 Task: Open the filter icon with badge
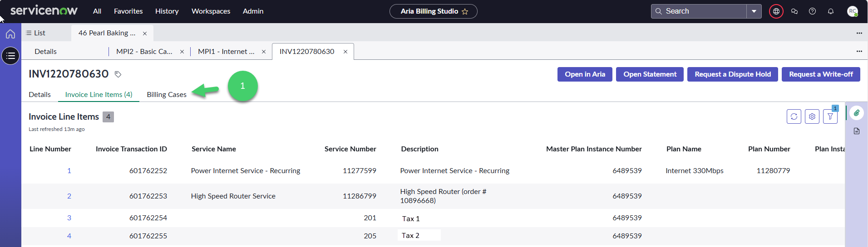coord(830,116)
